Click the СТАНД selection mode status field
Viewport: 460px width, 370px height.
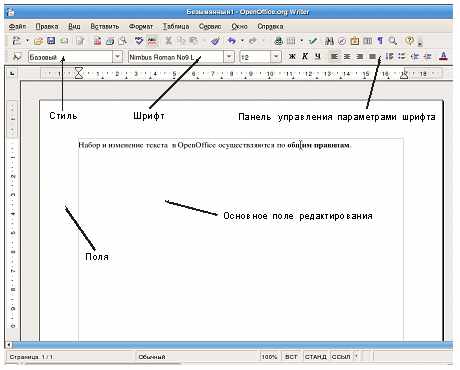click(x=315, y=357)
